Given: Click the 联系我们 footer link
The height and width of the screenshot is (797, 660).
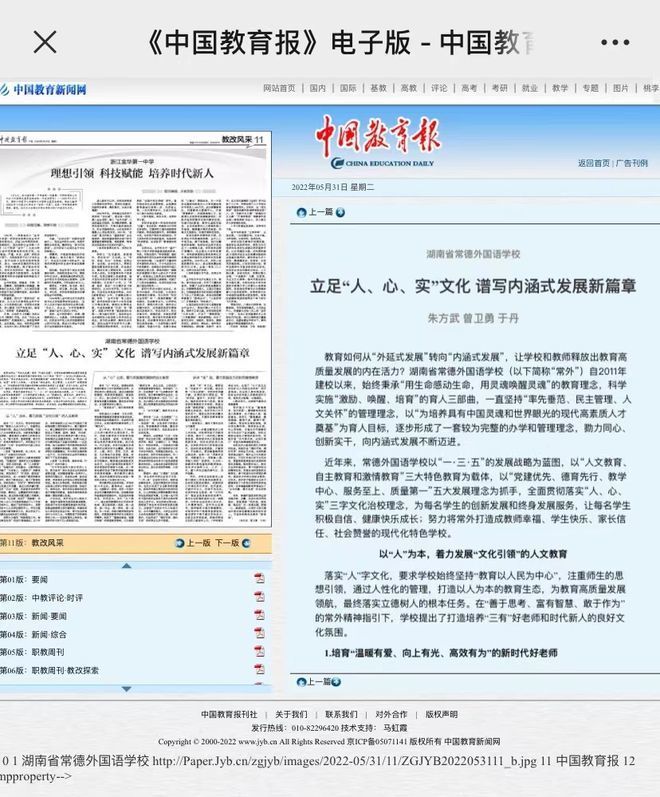Looking at the screenshot, I should point(341,715).
